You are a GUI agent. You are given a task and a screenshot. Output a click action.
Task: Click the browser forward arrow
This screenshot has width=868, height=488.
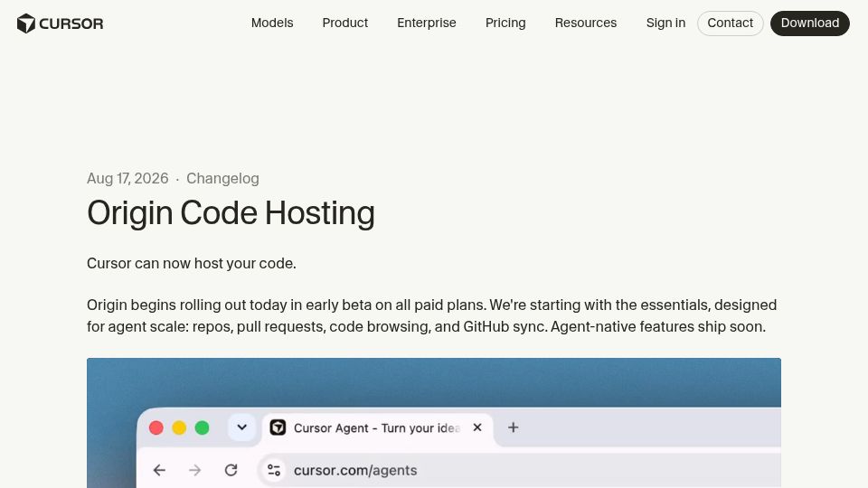coord(195,470)
